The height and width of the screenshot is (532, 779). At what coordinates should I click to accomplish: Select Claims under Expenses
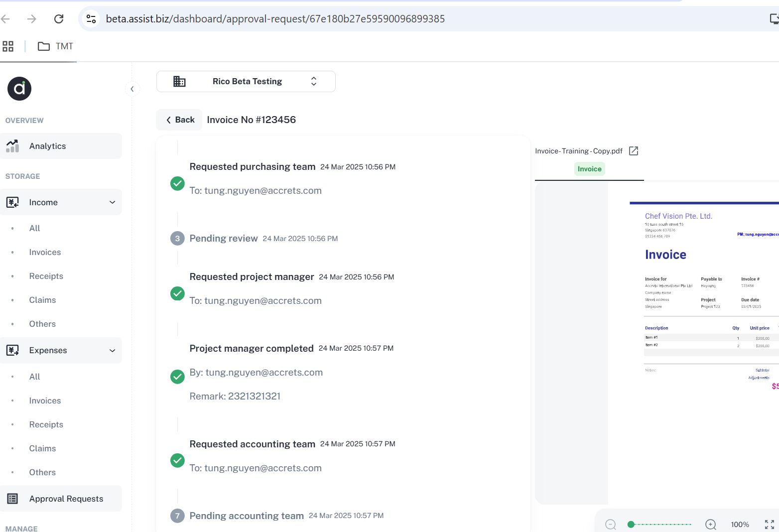click(x=42, y=448)
